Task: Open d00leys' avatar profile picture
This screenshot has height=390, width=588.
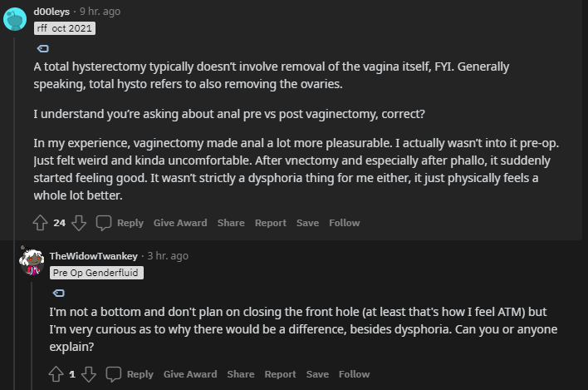Action: tap(15, 18)
